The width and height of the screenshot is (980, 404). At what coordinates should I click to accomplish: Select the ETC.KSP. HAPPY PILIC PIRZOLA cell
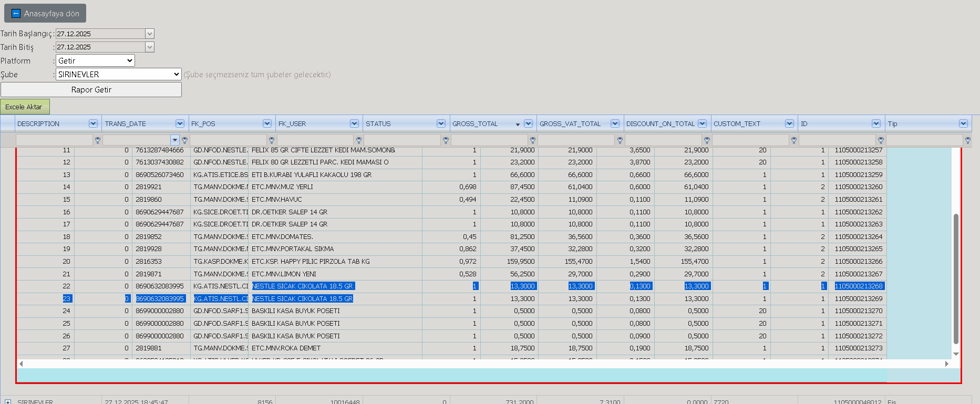point(335,262)
